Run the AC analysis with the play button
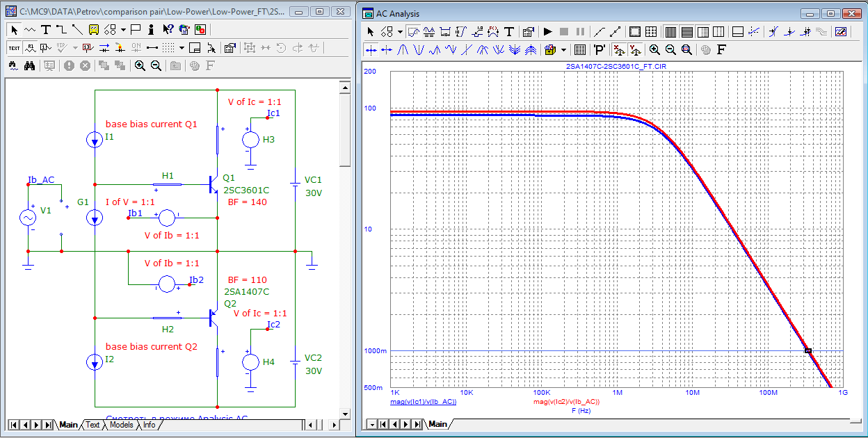 coord(547,31)
